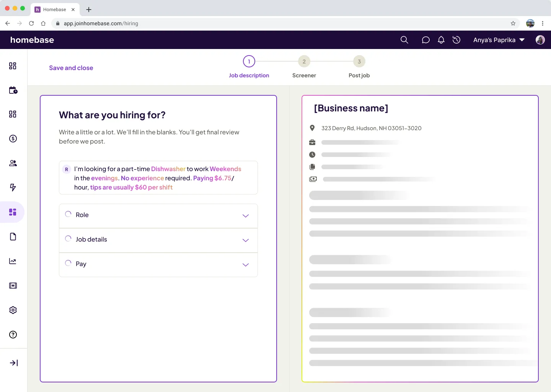Screen dimensions: 551x392
Task: Click the highlighted word Weekends
Action: point(225,169)
